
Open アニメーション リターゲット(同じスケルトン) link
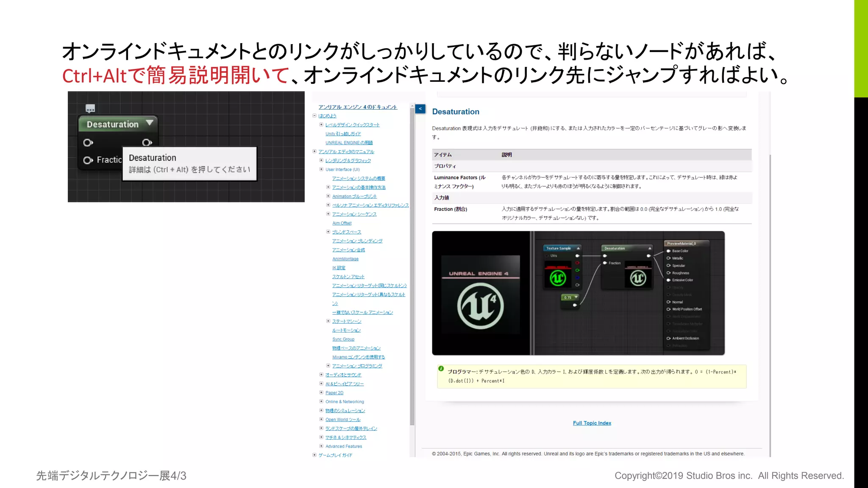370,286
